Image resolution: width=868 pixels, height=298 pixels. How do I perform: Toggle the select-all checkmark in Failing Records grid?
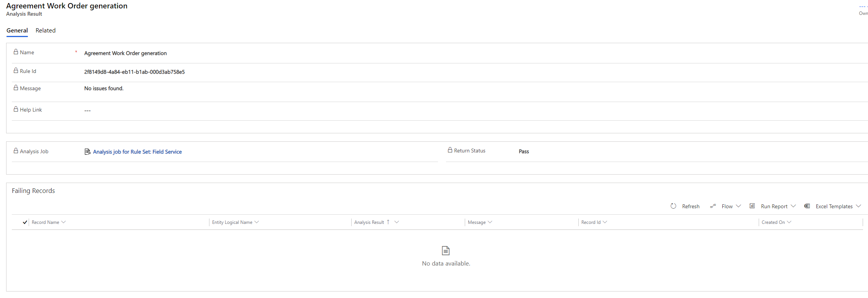coord(25,222)
